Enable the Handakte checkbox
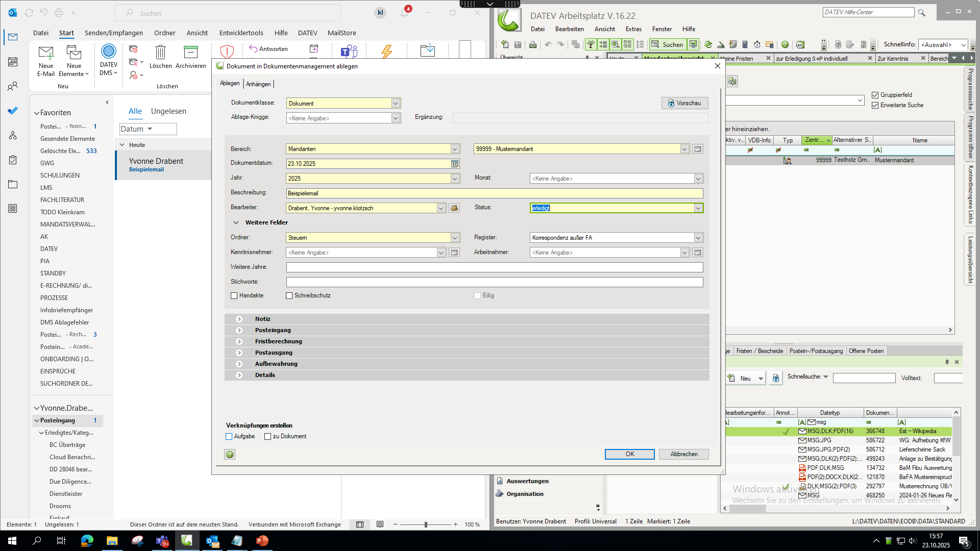Screen dimensions: 980x551 pos(234,296)
